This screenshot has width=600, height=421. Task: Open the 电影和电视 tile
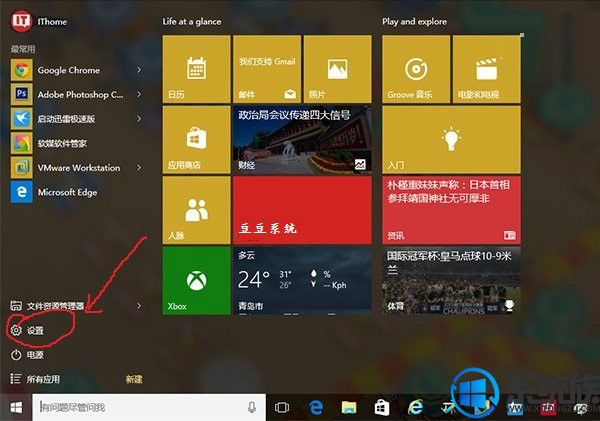487,69
